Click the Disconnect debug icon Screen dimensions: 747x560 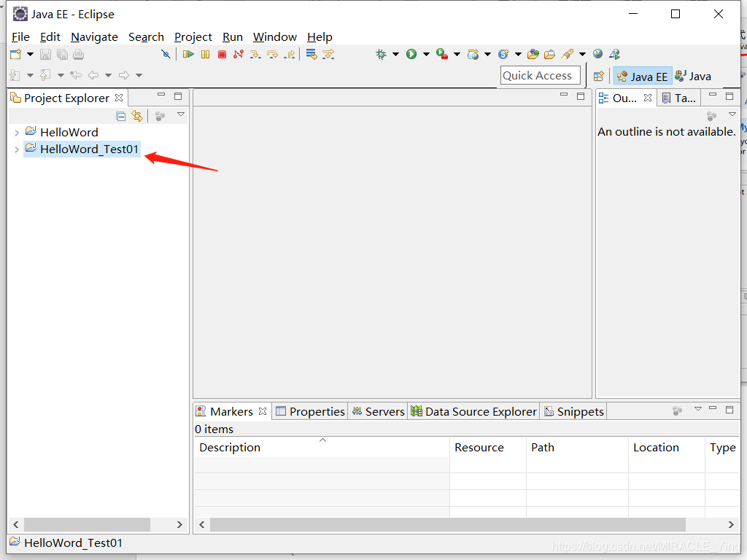pos(239,54)
